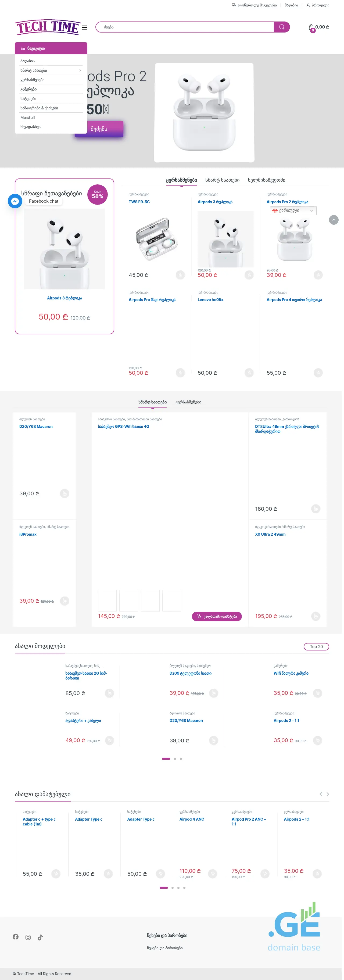The width and height of the screenshot is (344, 980).
Task: Click the Top 20 button
Action: [x=316, y=646]
